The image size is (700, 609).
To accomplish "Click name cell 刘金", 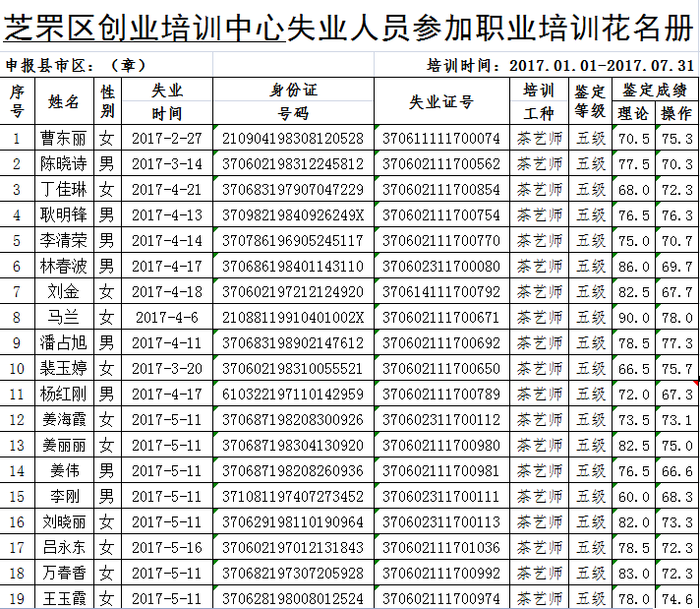I will 64,291.
